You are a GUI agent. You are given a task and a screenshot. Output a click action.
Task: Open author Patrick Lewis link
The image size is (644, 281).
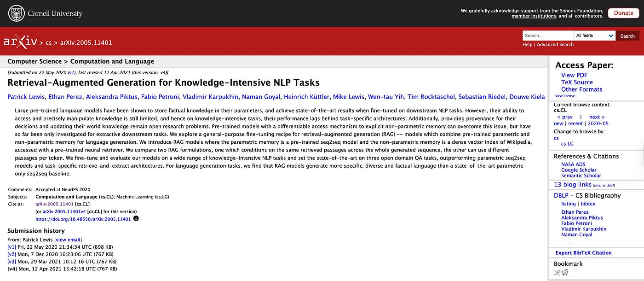[26, 97]
